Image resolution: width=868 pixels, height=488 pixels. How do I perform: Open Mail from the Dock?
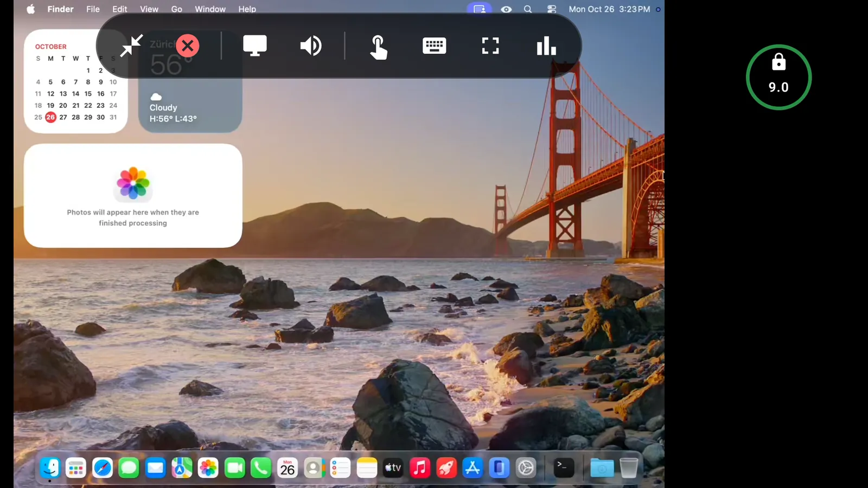tap(155, 467)
